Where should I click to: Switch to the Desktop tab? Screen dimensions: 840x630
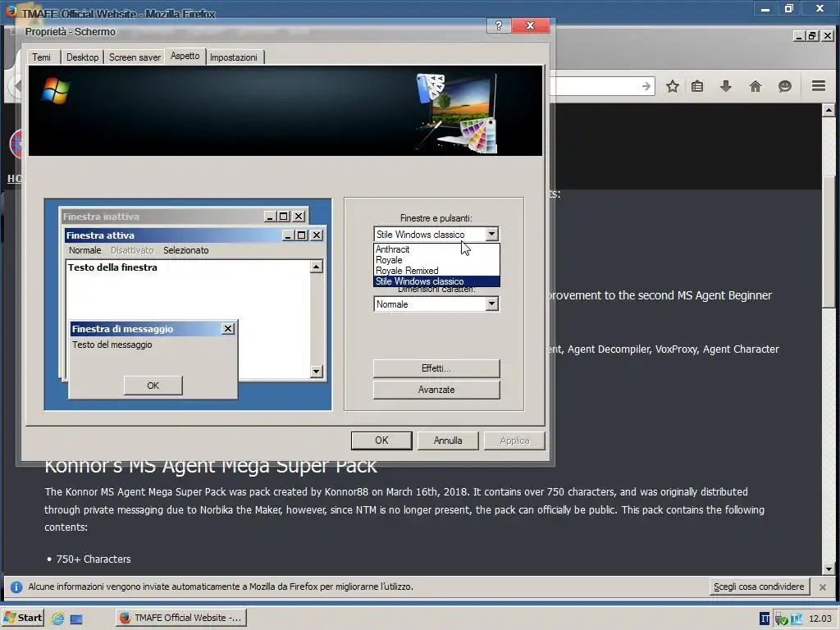[x=83, y=57]
